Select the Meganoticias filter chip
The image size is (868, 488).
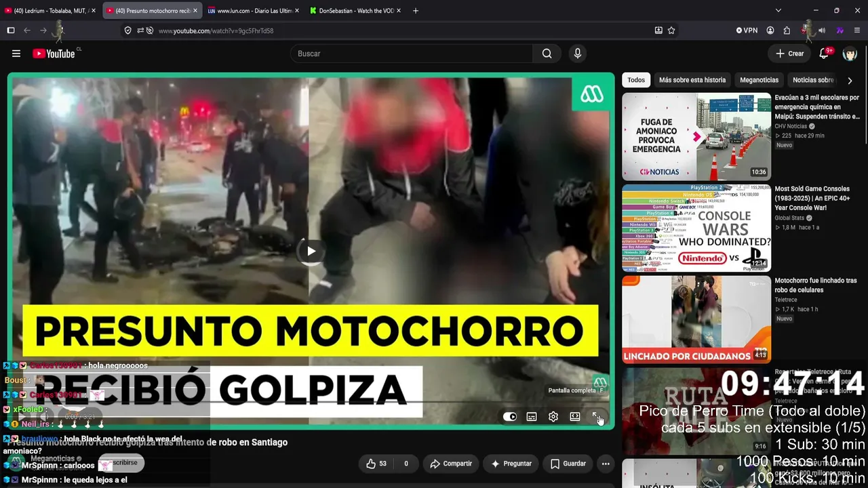coord(759,80)
